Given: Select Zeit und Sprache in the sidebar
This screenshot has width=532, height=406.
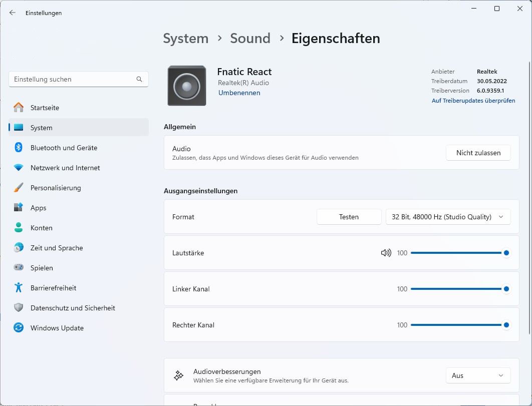Looking at the screenshot, I should pyautogui.click(x=57, y=248).
